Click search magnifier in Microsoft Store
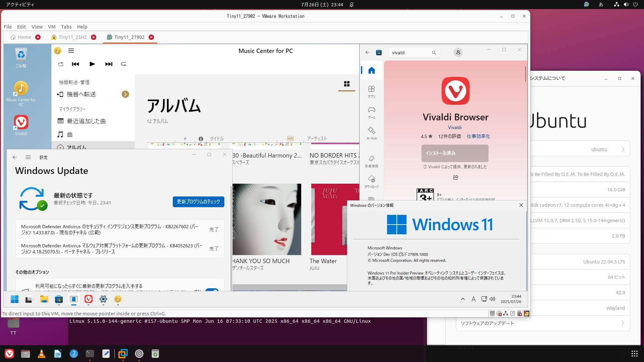 [434, 53]
